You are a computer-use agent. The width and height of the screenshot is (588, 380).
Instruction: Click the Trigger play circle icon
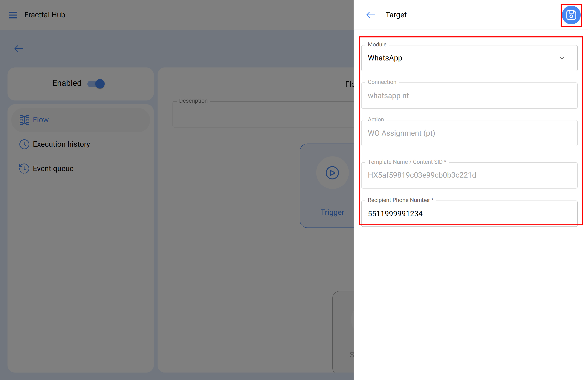[332, 173]
